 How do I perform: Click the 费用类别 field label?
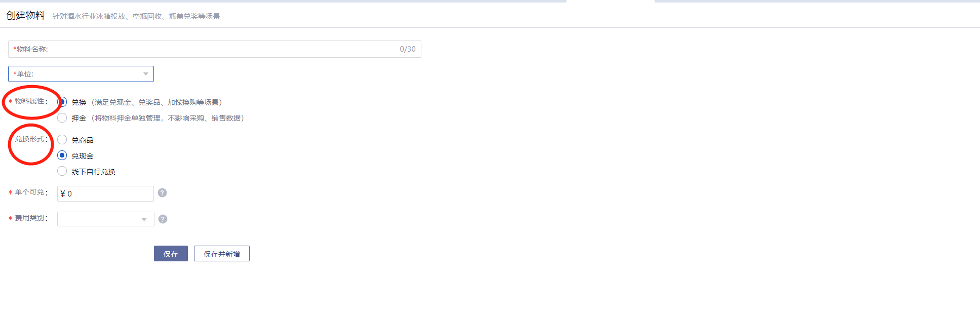pos(30,218)
